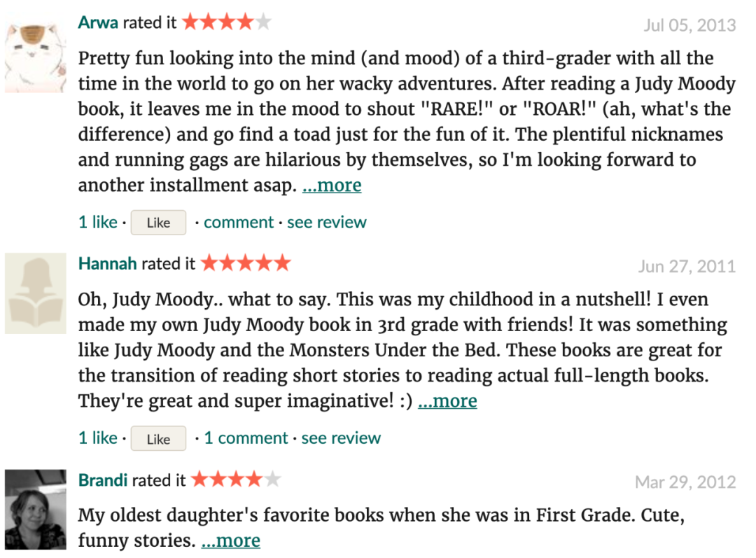Expand Brandi's review with ...more

(230, 540)
